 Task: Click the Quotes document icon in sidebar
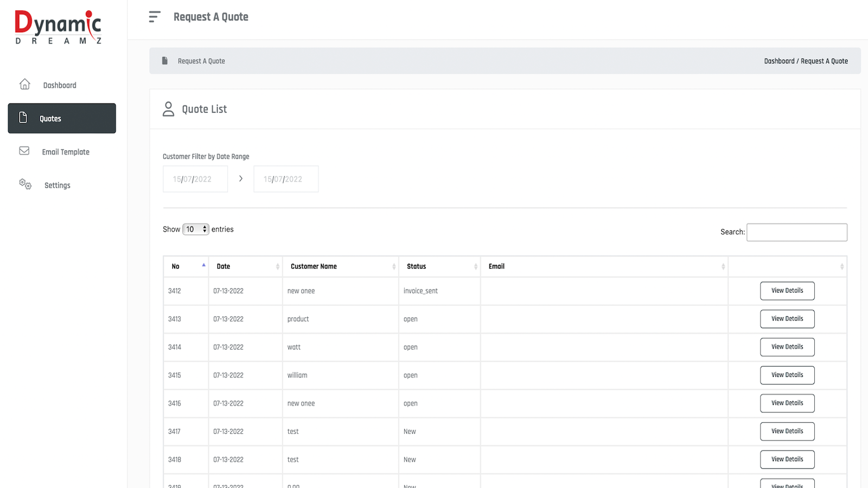23,118
